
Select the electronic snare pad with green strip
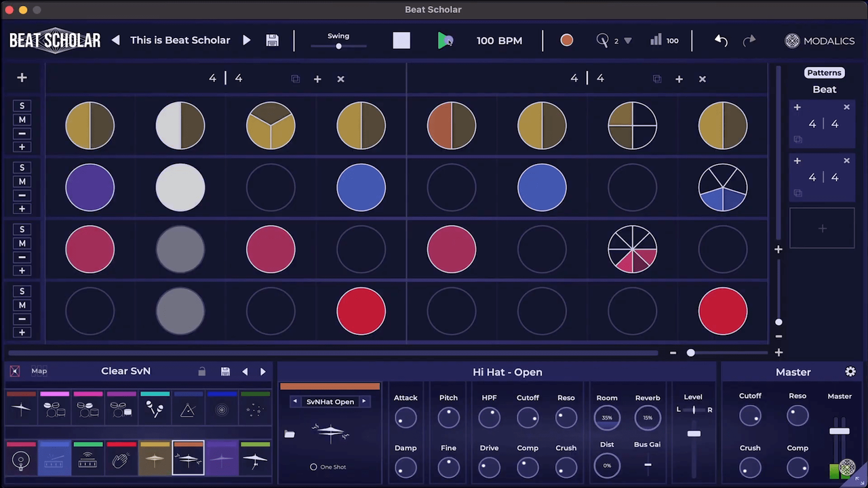[x=87, y=458]
